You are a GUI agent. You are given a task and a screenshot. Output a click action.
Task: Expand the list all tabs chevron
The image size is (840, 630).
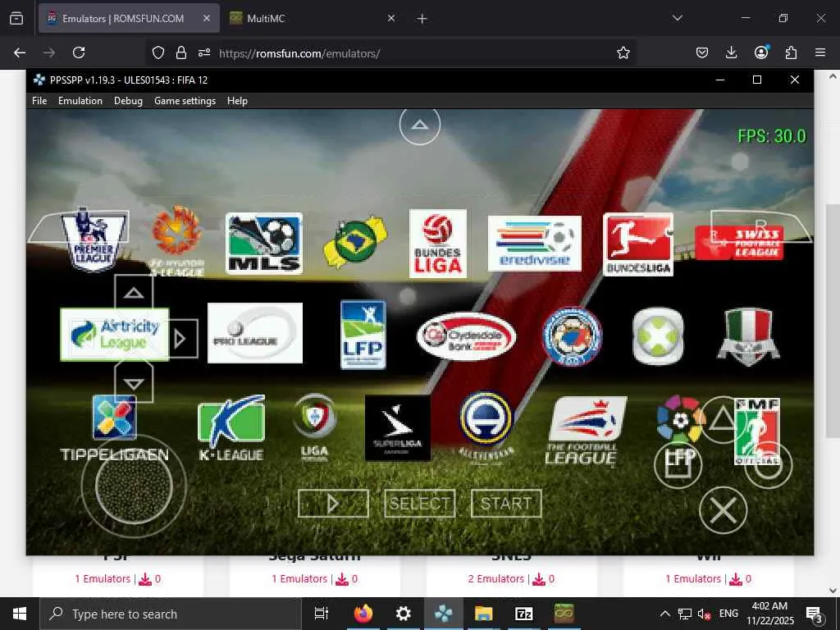(x=678, y=18)
